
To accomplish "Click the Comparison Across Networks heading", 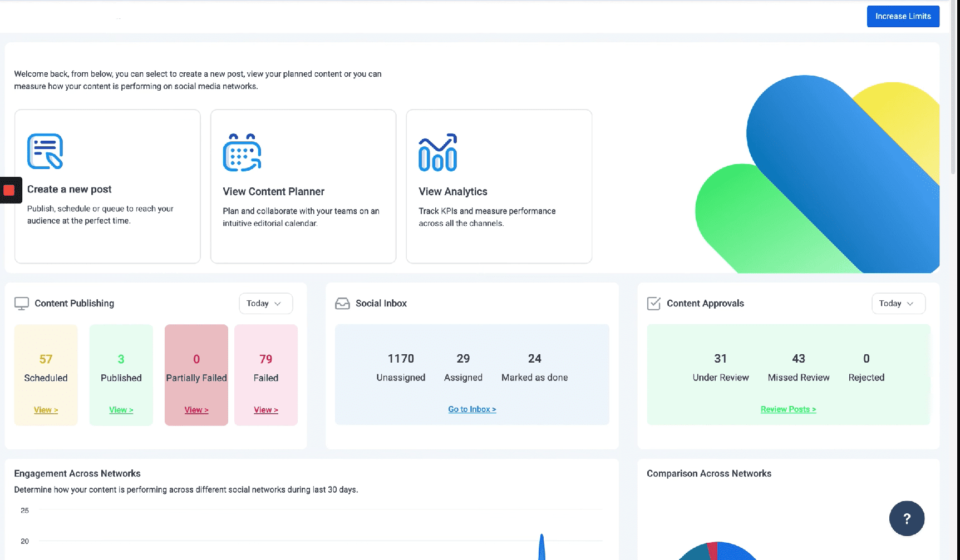I will coord(709,473).
